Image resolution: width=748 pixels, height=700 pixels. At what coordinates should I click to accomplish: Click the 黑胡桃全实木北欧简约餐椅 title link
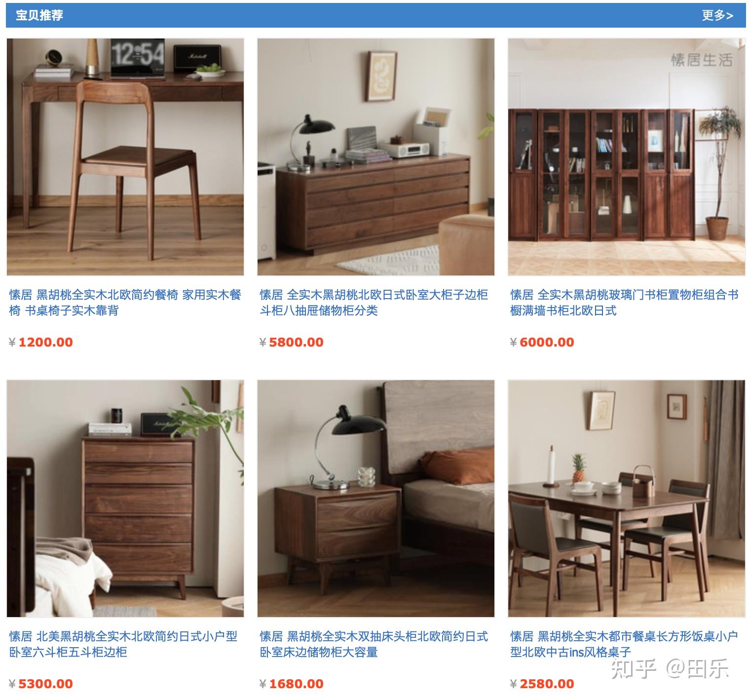coord(125,303)
